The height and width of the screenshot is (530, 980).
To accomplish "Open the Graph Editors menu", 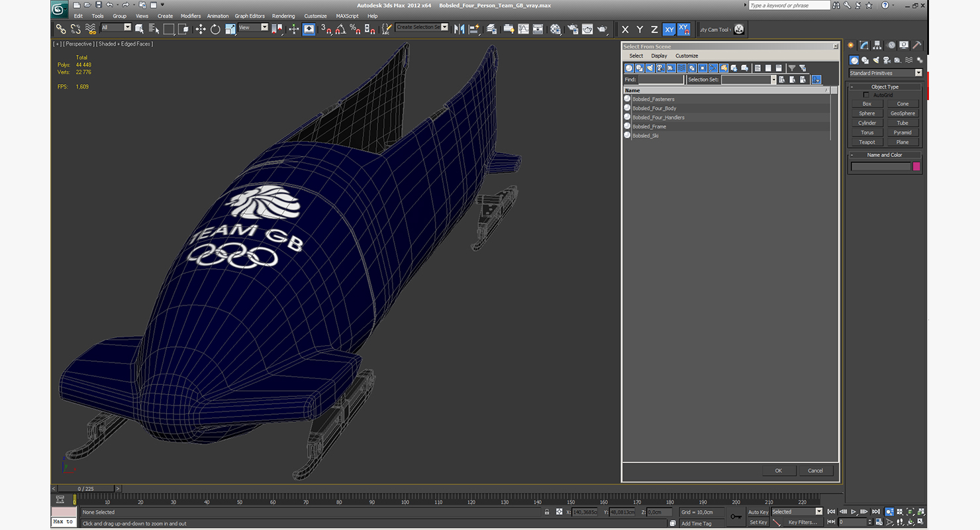I will 250,16.
